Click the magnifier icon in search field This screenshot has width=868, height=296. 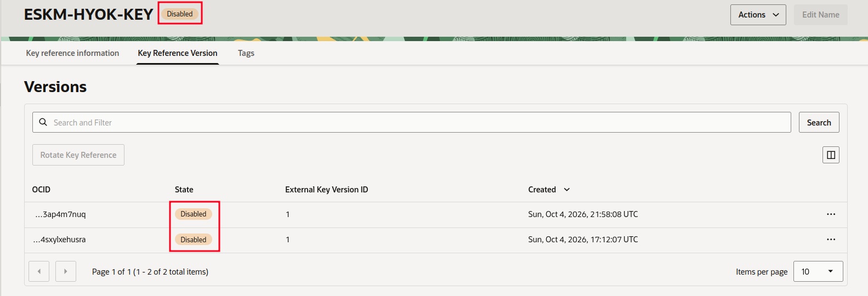[43, 122]
